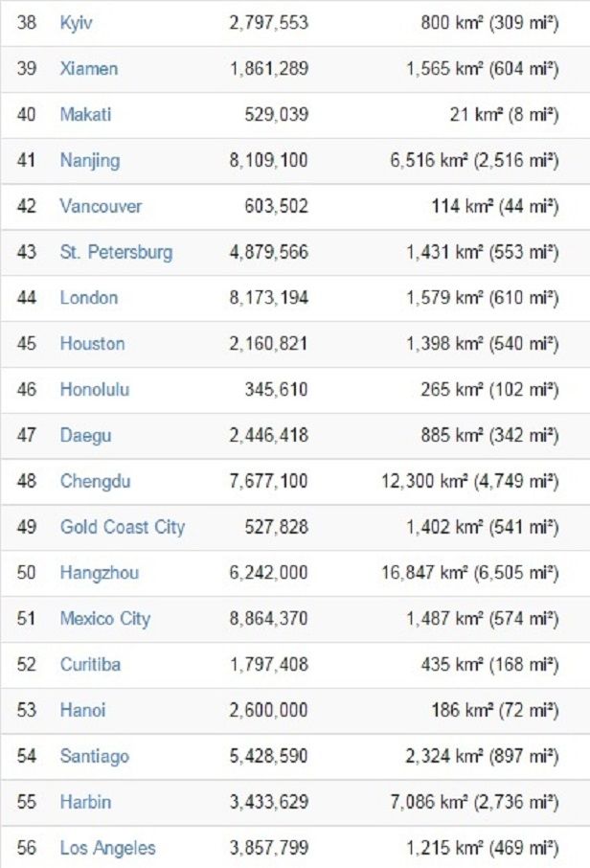Select the Hanoi city link
The image size is (590, 868).
point(82,711)
